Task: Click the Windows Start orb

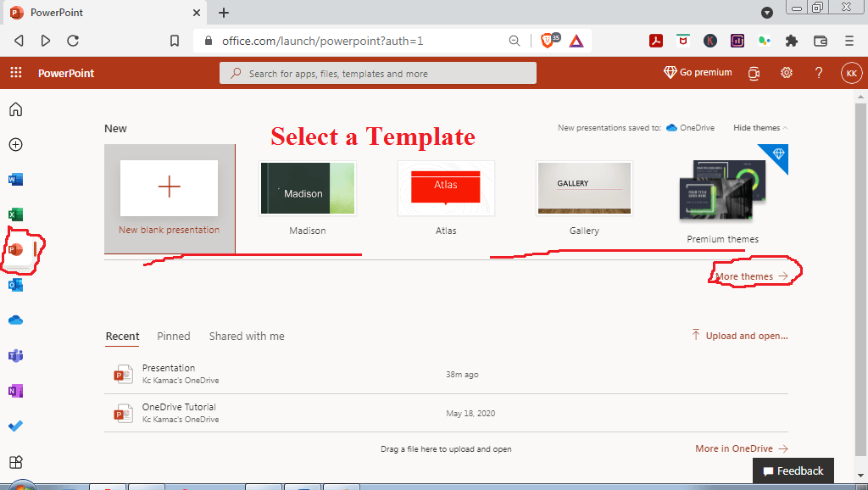Action: click(x=22, y=486)
